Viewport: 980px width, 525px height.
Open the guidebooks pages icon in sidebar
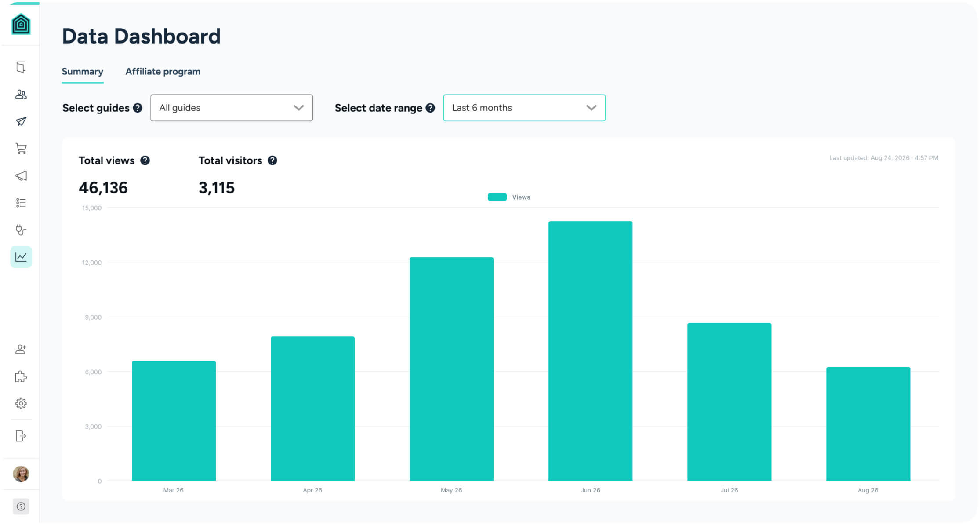click(21, 67)
